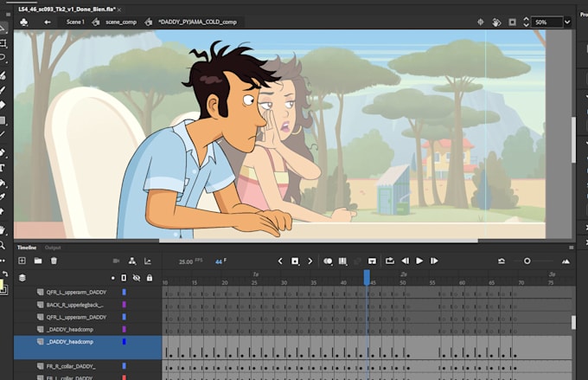
Task: Adjust the timeline zoom slider
Action: tap(527, 261)
